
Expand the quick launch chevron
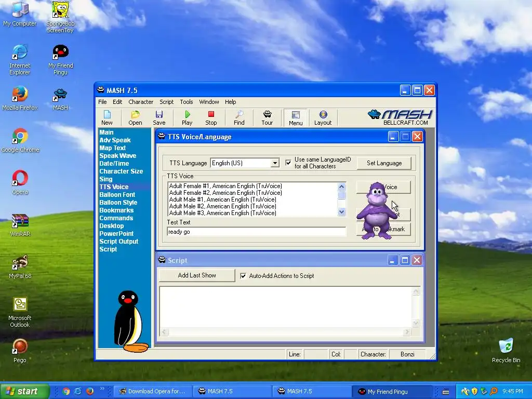(102, 389)
